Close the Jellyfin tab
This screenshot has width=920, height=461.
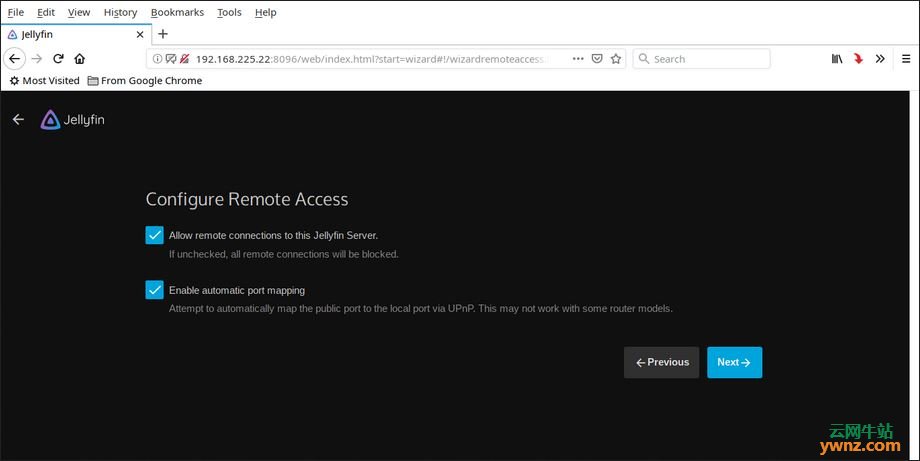(140, 35)
